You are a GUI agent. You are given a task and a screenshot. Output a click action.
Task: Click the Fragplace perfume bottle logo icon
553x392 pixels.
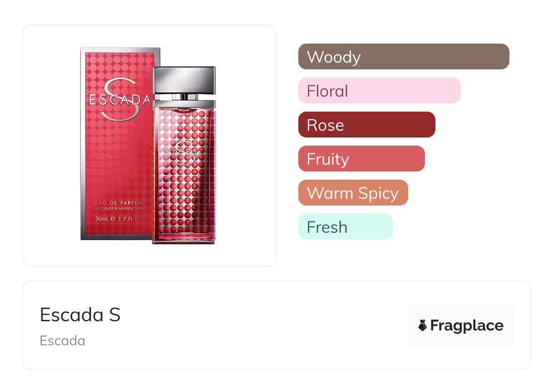pos(423,325)
